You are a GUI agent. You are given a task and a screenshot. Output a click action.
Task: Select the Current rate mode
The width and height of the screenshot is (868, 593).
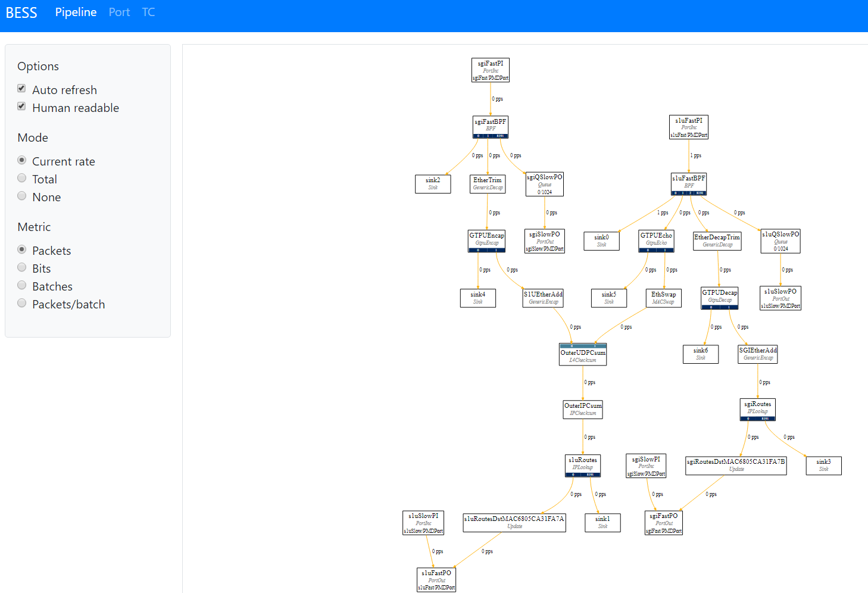pos(22,160)
